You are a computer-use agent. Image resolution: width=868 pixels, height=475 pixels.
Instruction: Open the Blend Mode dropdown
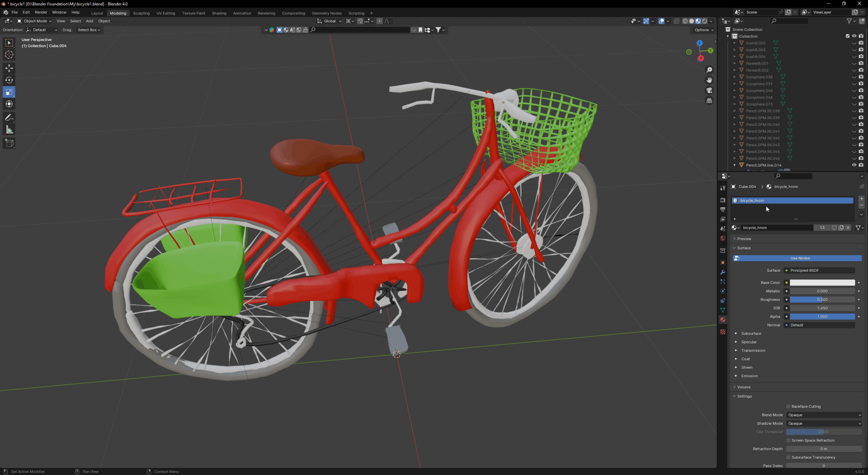point(824,415)
